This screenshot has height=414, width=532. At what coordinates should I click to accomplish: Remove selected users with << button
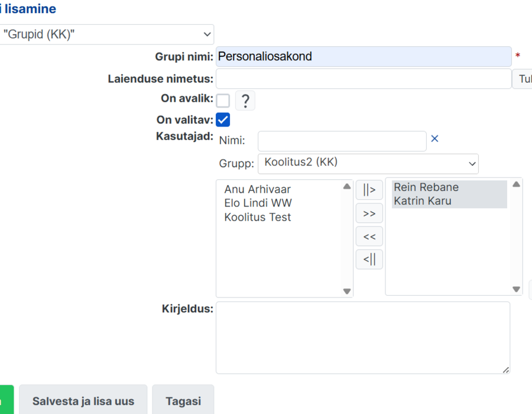(369, 236)
